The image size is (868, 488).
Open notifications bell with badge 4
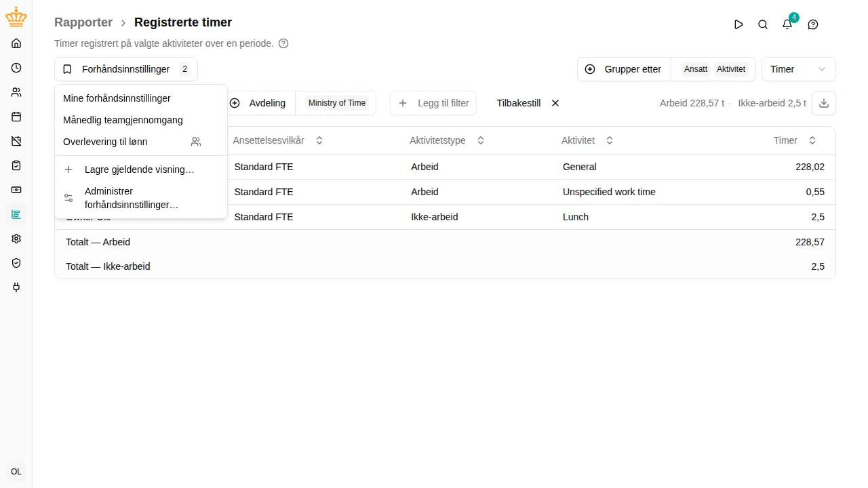787,24
